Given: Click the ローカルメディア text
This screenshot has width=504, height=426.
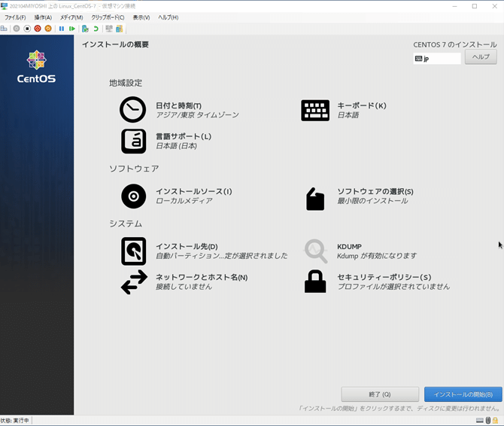Looking at the screenshot, I should click(x=184, y=201).
